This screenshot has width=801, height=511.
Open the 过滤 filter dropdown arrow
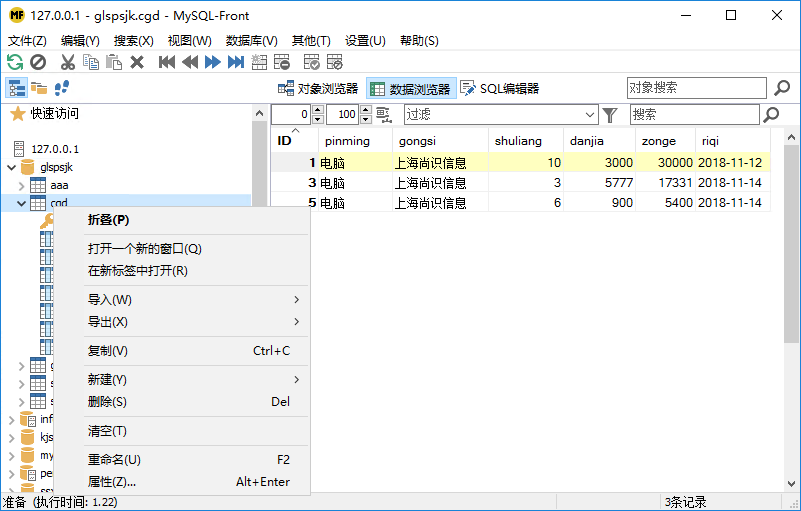point(590,115)
